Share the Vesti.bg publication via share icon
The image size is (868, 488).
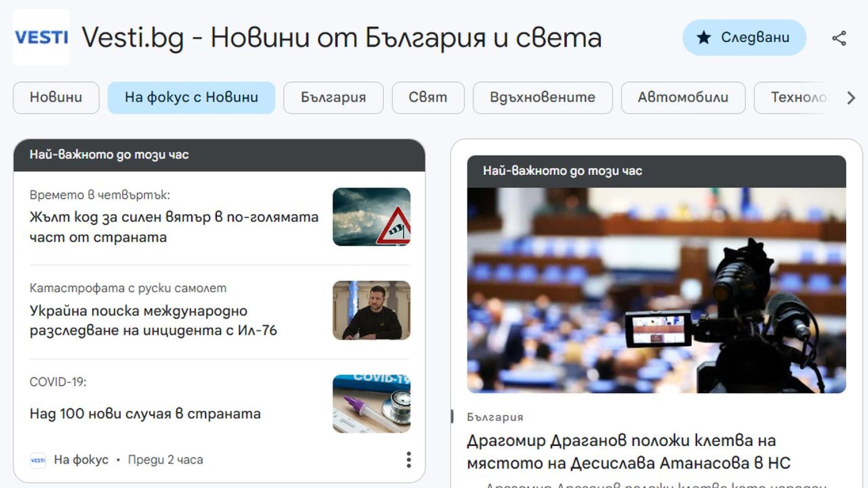pos(839,38)
